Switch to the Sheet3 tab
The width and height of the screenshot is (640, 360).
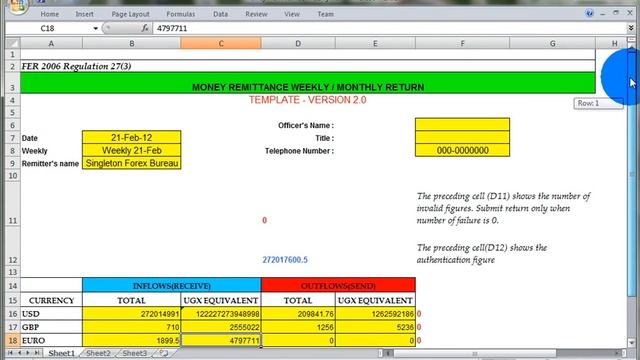(135, 353)
